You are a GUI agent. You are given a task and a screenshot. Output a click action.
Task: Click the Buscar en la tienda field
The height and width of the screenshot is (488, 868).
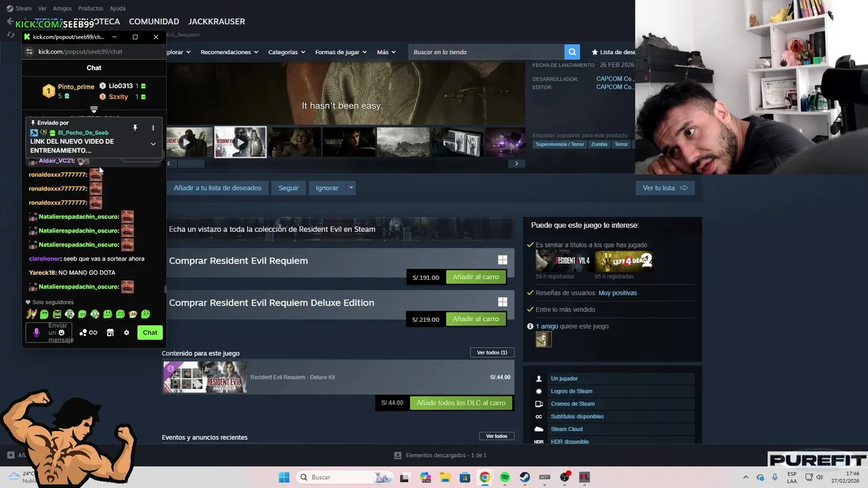point(487,52)
